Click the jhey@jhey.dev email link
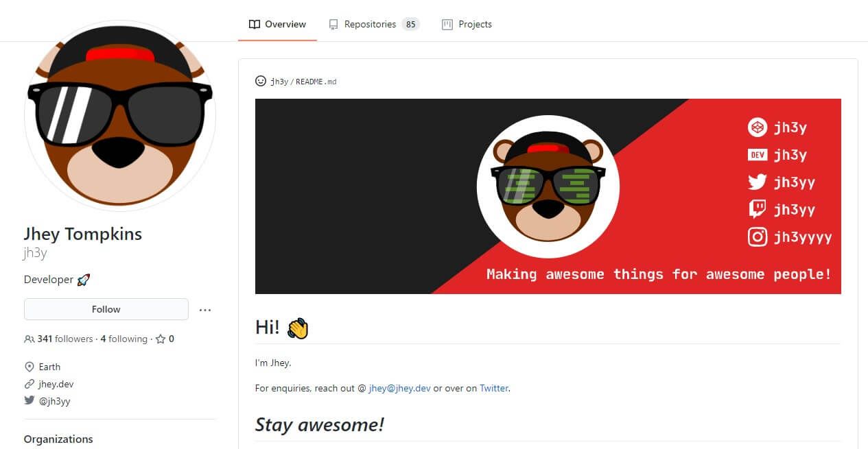The height and width of the screenshot is (449, 868). click(x=399, y=387)
